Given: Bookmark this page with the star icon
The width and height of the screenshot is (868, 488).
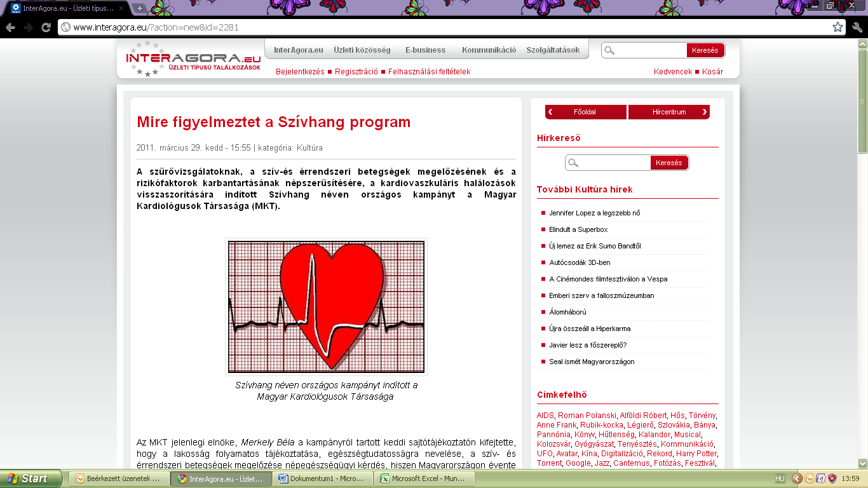Looking at the screenshot, I should [837, 27].
